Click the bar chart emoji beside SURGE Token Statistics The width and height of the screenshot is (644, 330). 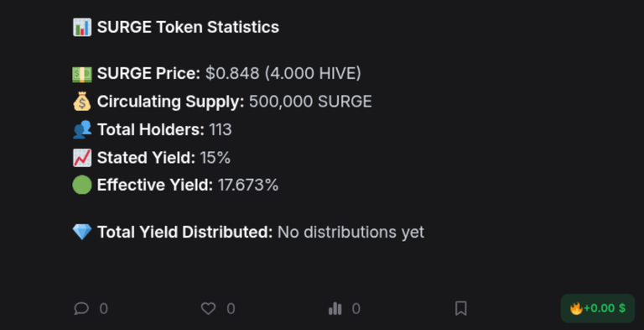click(82, 27)
